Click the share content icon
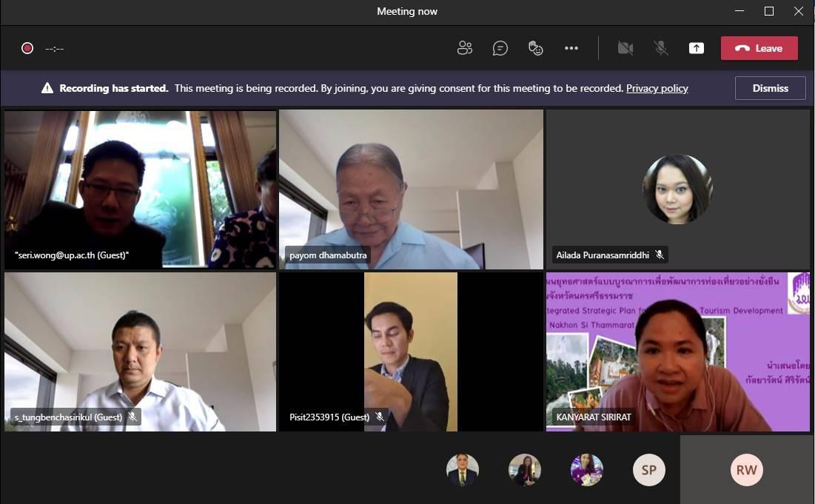815x504 pixels. (x=697, y=48)
